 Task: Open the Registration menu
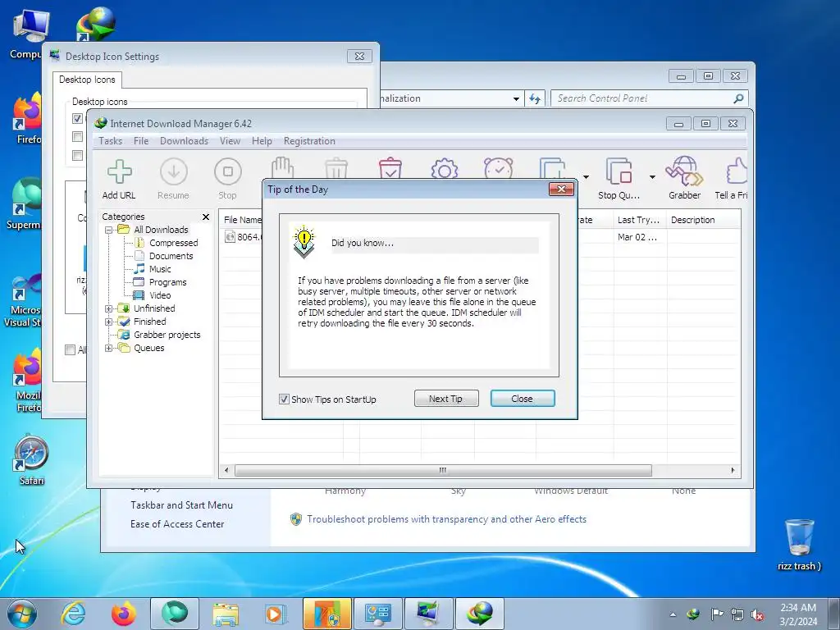pyautogui.click(x=309, y=141)
